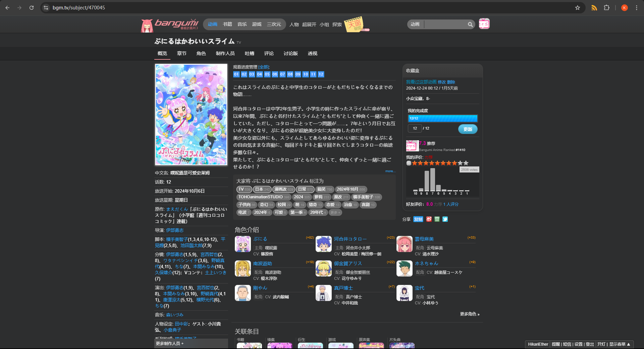Open 御金賀アリス character avatar
The height and width of the screenshot is (349, 644).
point(324,268)
